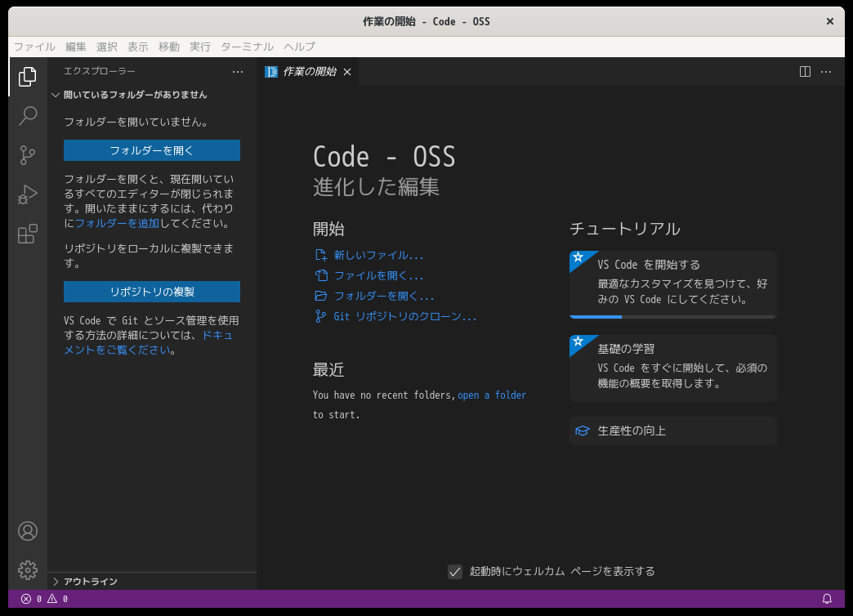Click the errors count icon in status bar
This screenshot has height=616, width=853.
[x=25, y=599]
